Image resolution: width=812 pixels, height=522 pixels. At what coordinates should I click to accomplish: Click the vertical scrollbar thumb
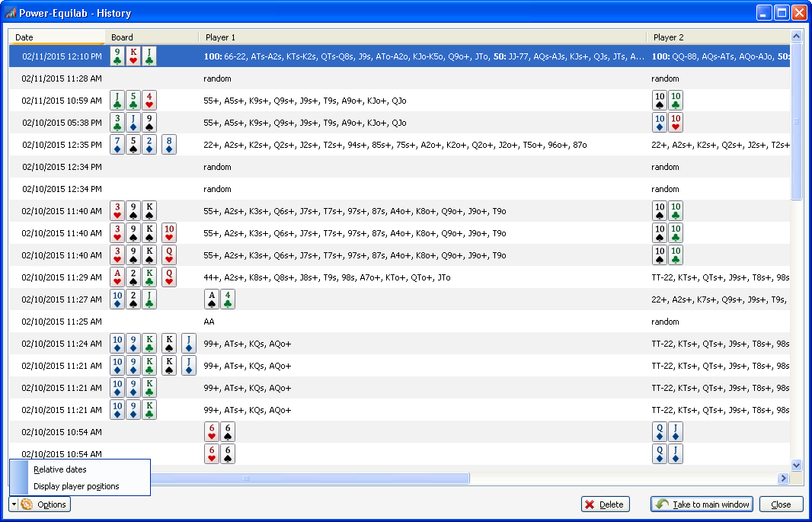click(797, 121)
